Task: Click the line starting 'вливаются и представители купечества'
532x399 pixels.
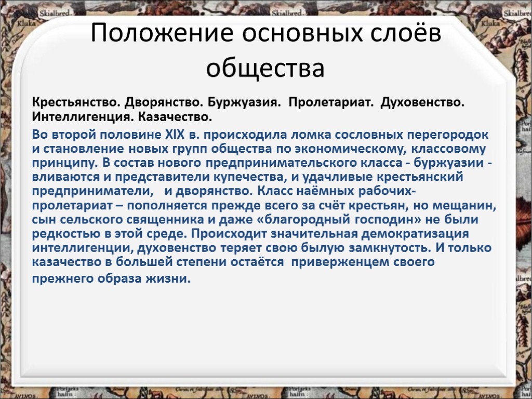Action: pos(248,177)
